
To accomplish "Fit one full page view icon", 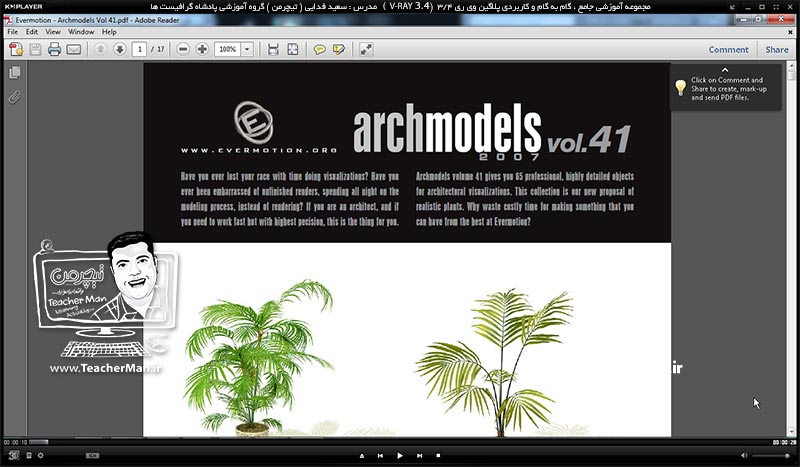I will coord(293,49).
